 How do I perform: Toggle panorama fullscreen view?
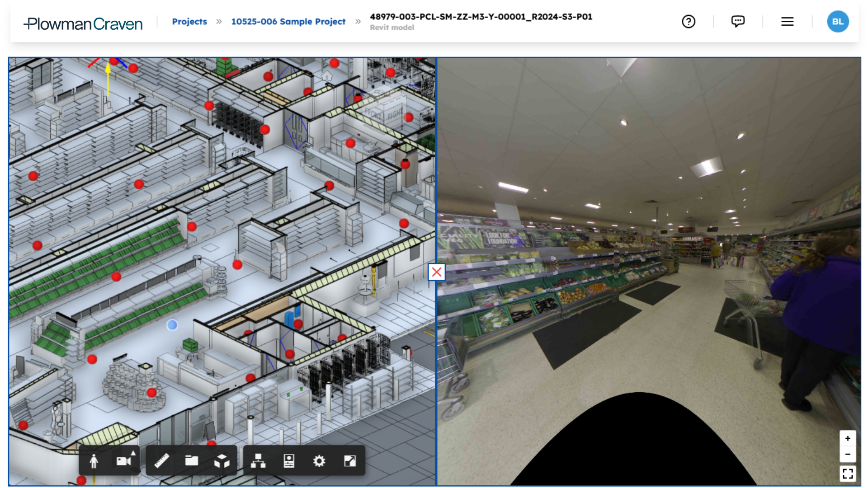tap(848, 473)
